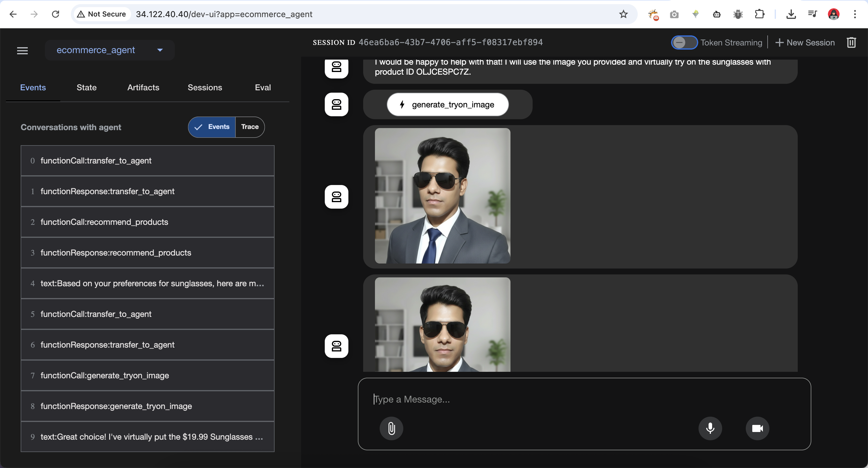Open Chrome's three-dot menu
This screenshot has height=468, width=868.
click(854, 14)
